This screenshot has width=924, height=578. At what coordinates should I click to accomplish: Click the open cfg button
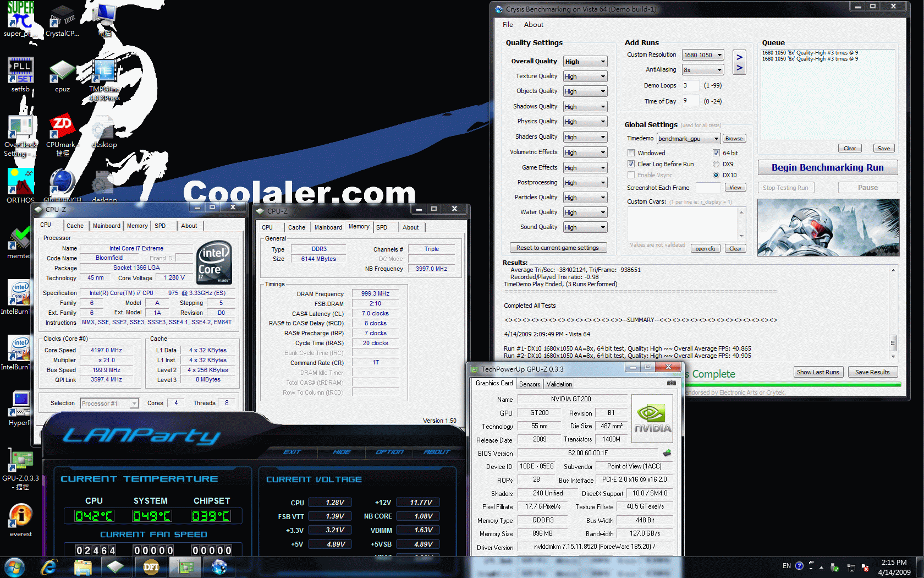705,248
